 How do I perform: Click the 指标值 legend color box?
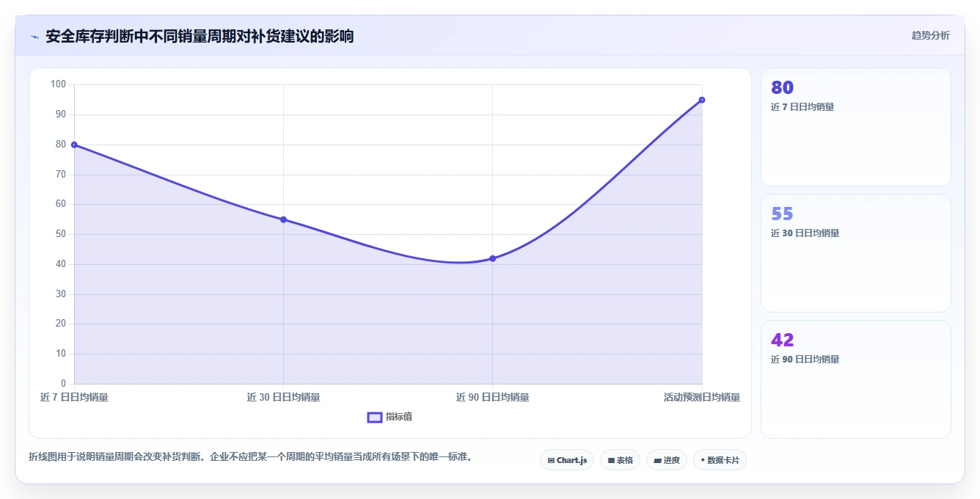(374, 417)
